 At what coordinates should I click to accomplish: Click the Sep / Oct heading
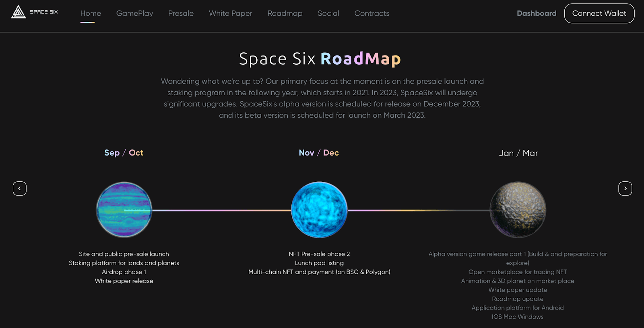tap(124, 153)
